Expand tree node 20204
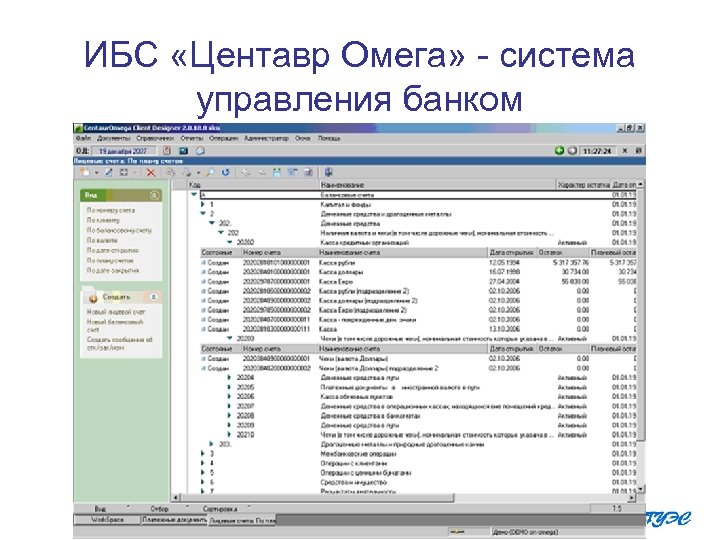The width and height of the screenshot is (720, 540). (x=229, y=377)
